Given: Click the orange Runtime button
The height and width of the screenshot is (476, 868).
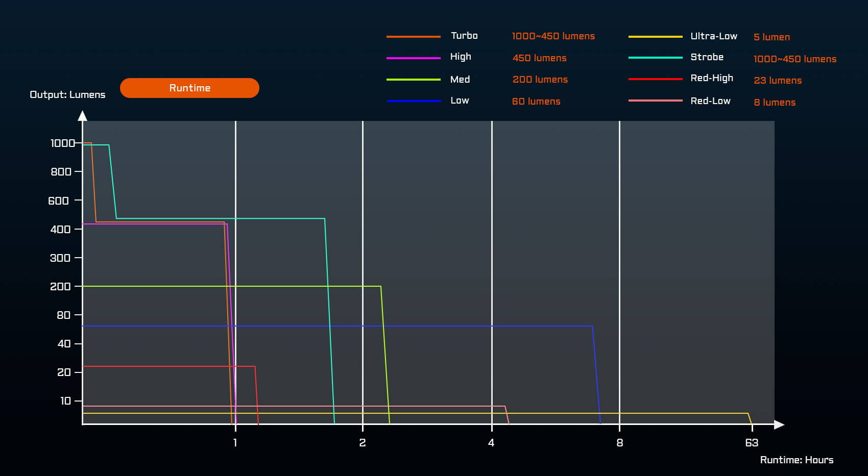Looking at the screenshot, I should click(189, 88).
